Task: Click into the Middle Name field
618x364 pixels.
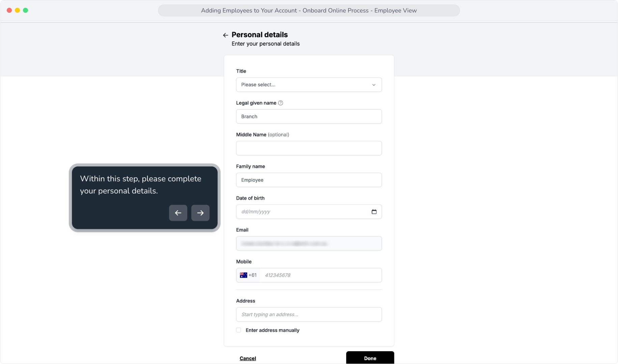Action: coord(309,148)
